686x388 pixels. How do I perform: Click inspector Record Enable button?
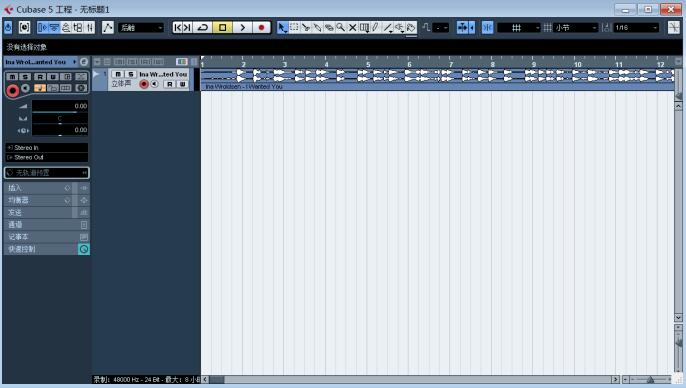point(13,91)
